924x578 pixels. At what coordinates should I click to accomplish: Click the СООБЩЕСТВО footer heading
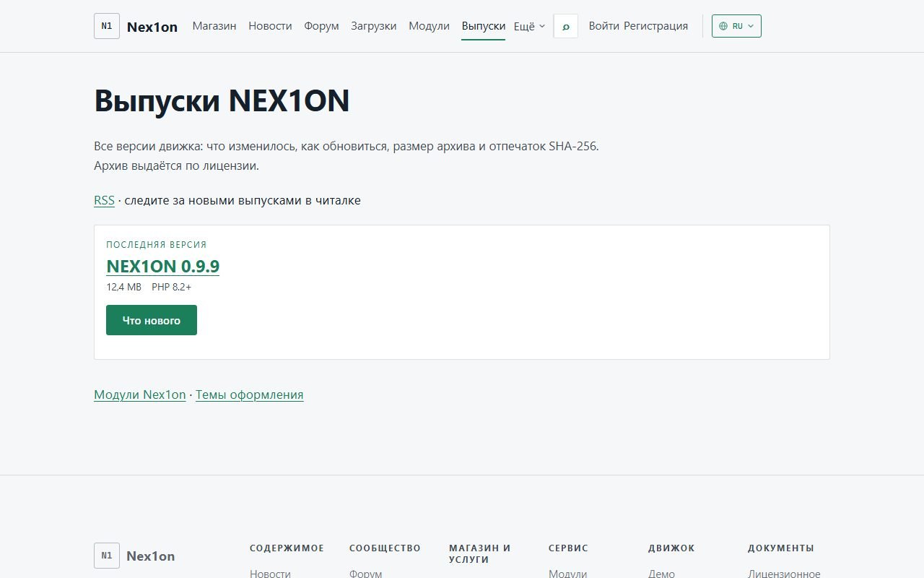tap(385, 548)
